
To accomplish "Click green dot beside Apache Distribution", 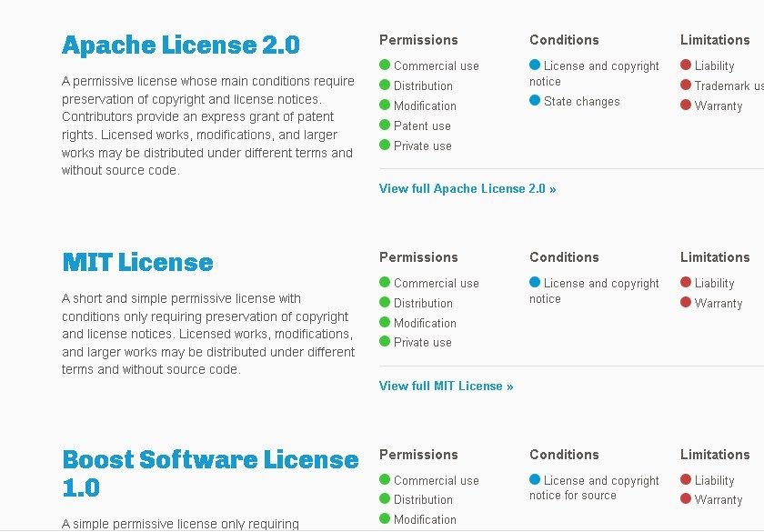I will [x=385, y=85].
